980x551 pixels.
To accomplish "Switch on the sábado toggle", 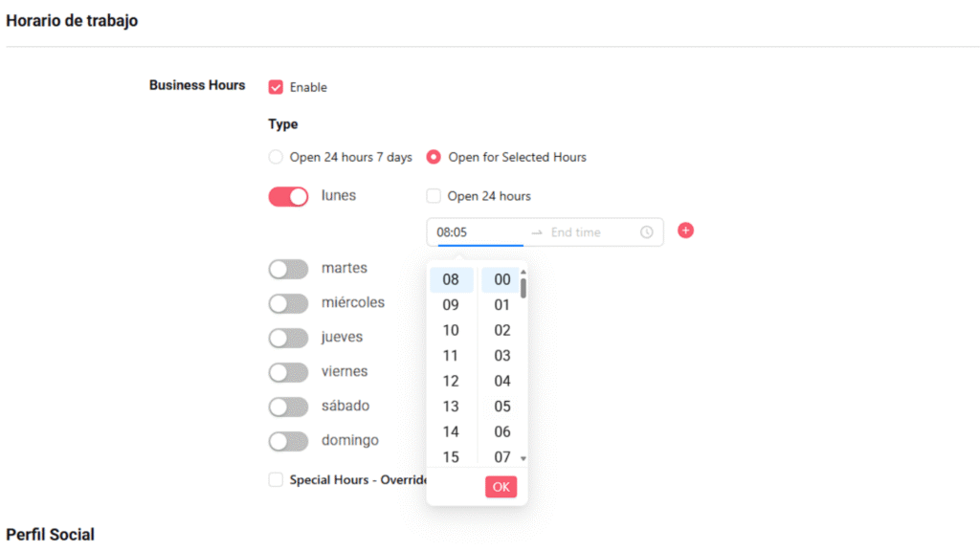I will pyautogui.click(x=288, y=407).
